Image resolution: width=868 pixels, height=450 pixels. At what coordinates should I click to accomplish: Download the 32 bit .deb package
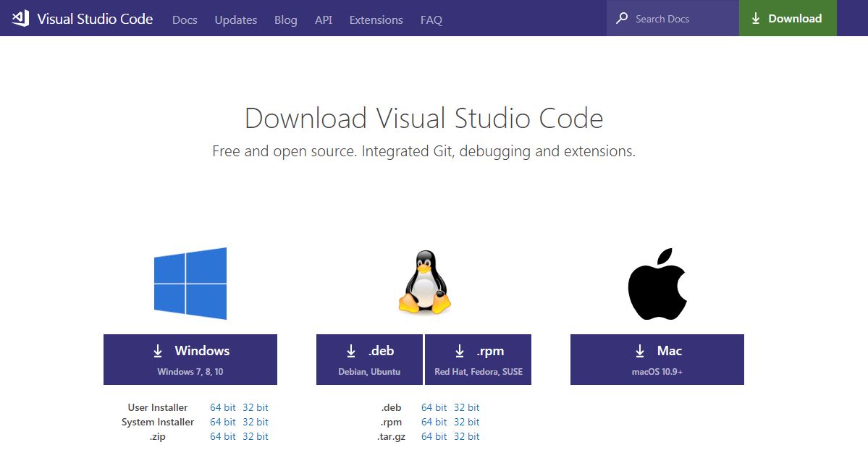[467, 407]
